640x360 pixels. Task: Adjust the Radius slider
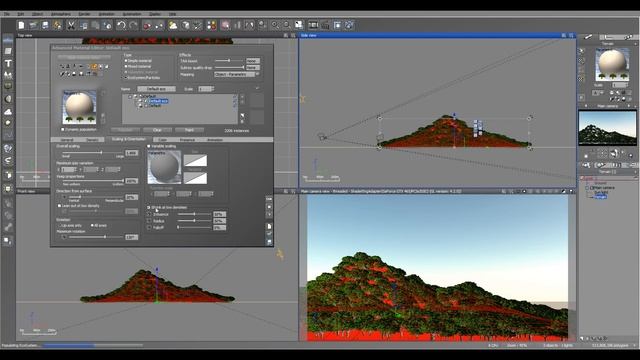195,220
